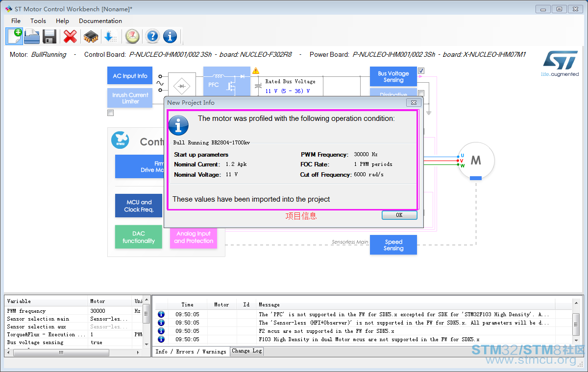Image resolution: width=588 pixels, height=372 pixels.
Task: Click the STM32 butterfly logo icon
Action: [x=120, y=140]
